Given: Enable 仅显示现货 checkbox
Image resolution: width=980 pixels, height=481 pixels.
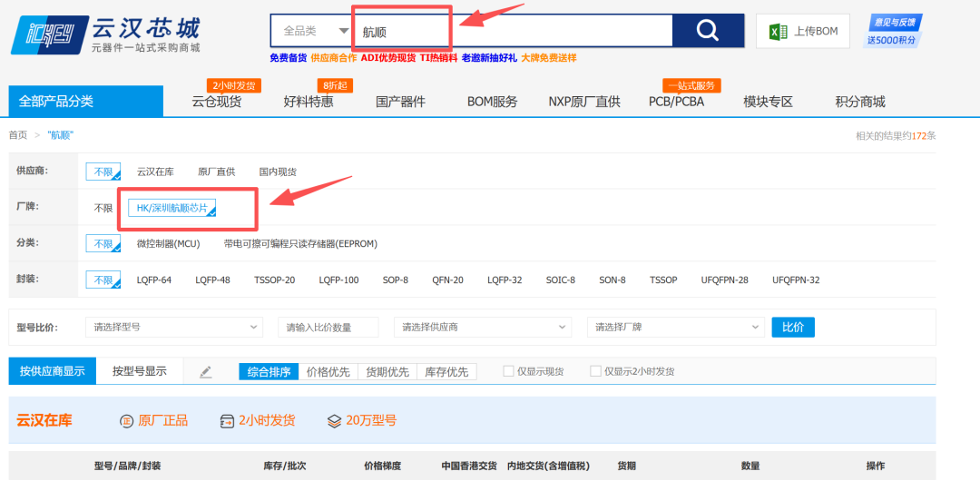Looking at the screenshot, I should (x=509, y=371).
